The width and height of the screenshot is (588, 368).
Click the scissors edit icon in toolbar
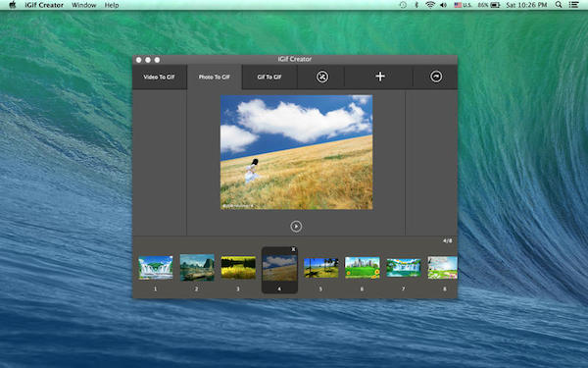[322, 77]
